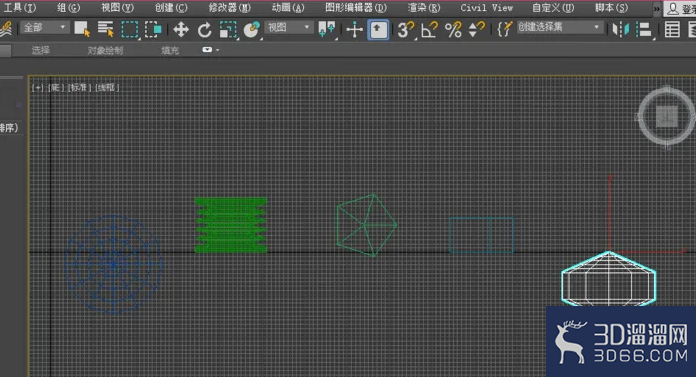Open the 工具(T) menu

(x=20, y=8)
